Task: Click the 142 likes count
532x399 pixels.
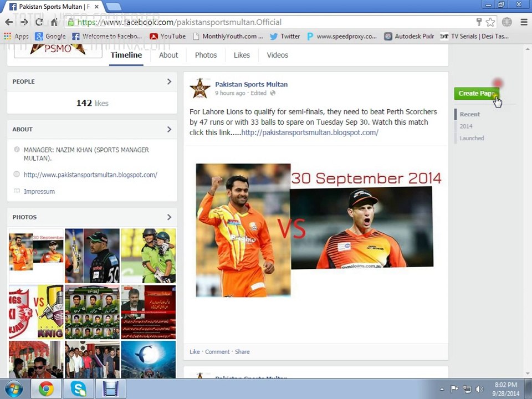Action: pos(93,103)
